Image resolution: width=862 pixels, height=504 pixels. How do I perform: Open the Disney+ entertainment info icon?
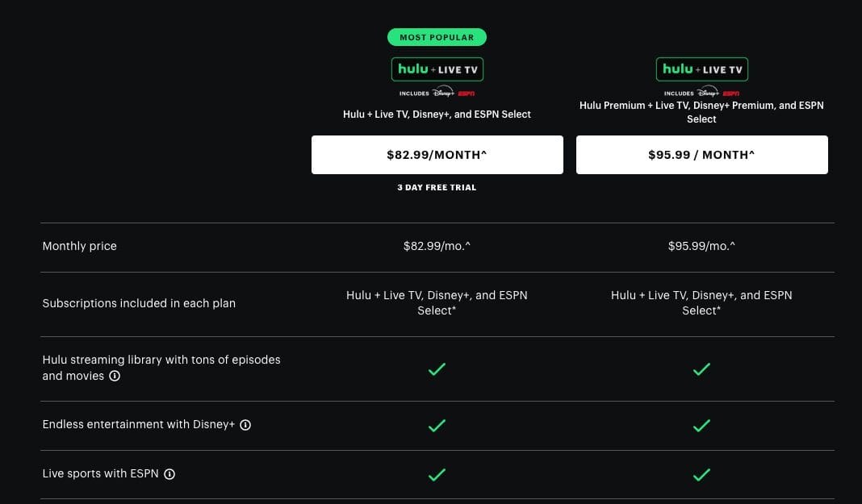pyautogui.click(x=245, y=424)
